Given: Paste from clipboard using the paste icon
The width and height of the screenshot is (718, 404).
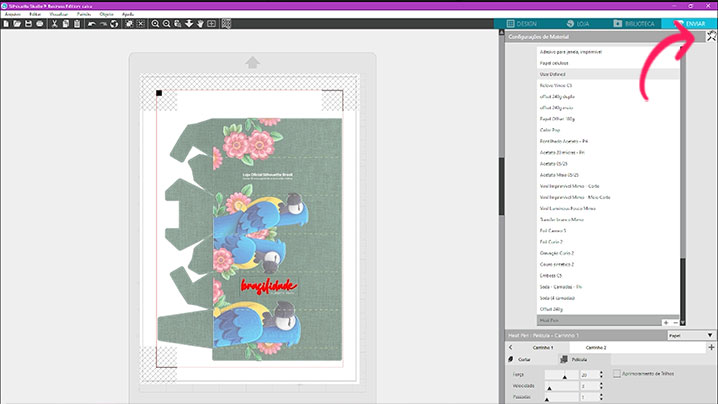Looking at the screenshot, I should [77, 24].
